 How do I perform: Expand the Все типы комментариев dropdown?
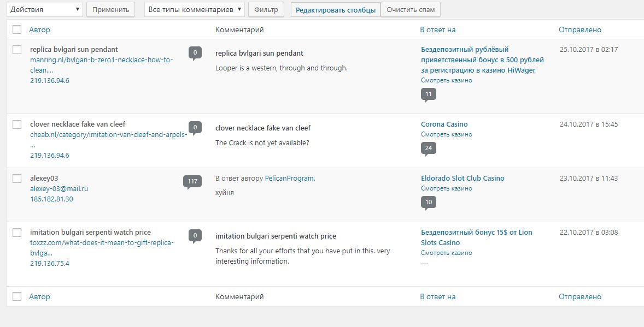coord(194,9)
